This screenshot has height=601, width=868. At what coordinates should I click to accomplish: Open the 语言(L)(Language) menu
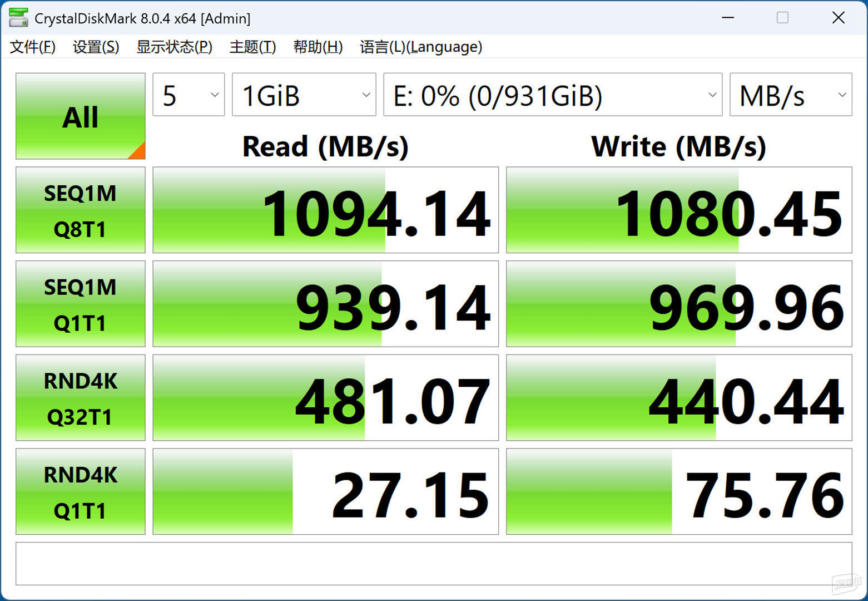[x=421, y=47]
